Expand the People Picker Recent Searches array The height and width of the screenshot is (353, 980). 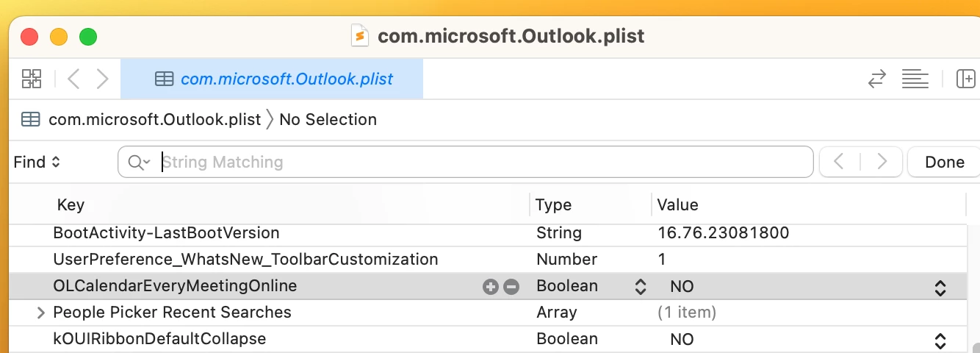click(41, 313)
